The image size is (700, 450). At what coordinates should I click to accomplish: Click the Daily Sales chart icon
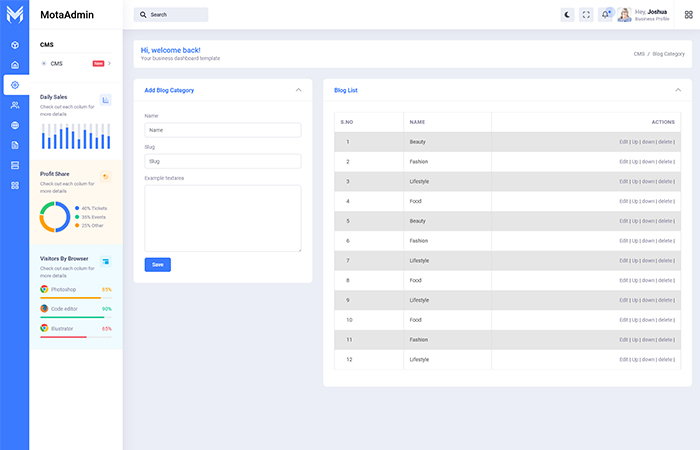[106, 99]
